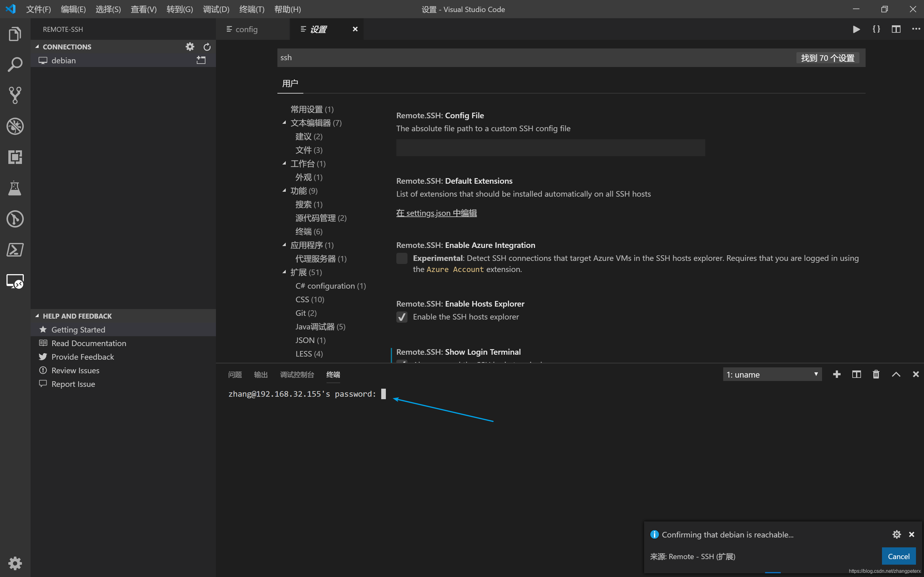
Task: Open Provide Feedback help item
Action: point(123,357)
